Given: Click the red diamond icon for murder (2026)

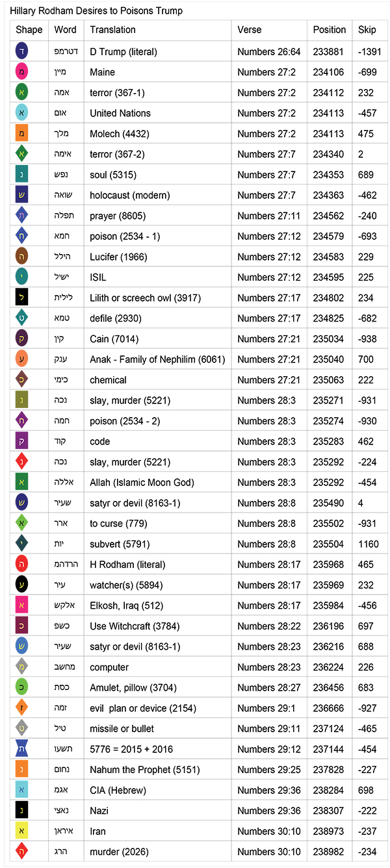Looking at the screenshot, I should click(22, 852).
